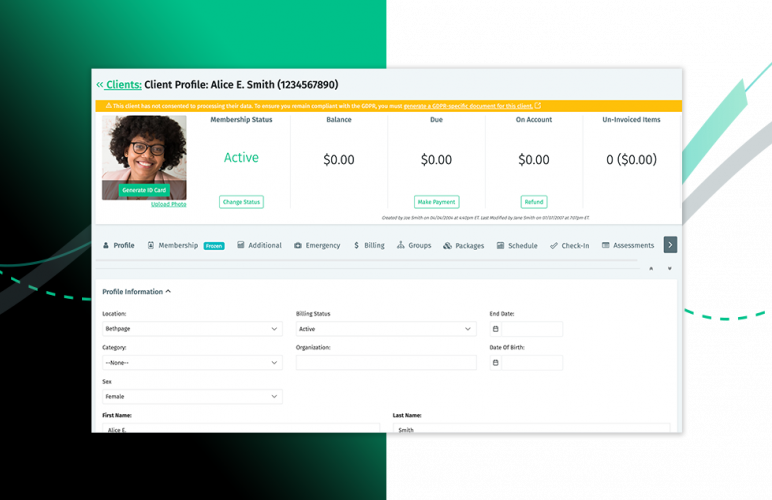
Task: Click the Active membership status text
Action: (x=241, y=157)
